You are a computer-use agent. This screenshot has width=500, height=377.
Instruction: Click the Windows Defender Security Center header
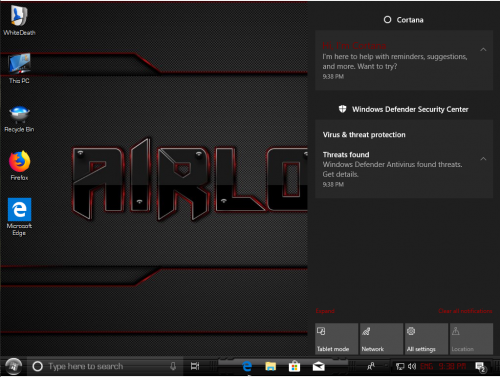coord(404,109)
